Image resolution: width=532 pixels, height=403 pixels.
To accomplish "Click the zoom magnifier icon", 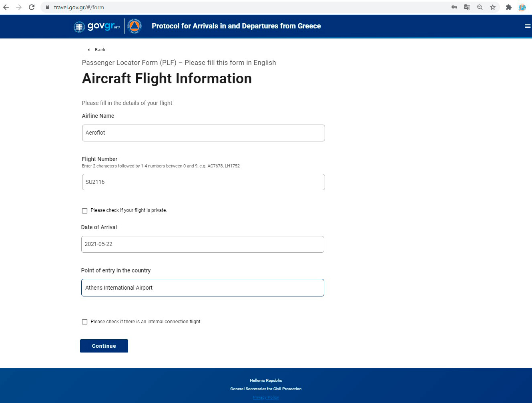I will point(480,7).
